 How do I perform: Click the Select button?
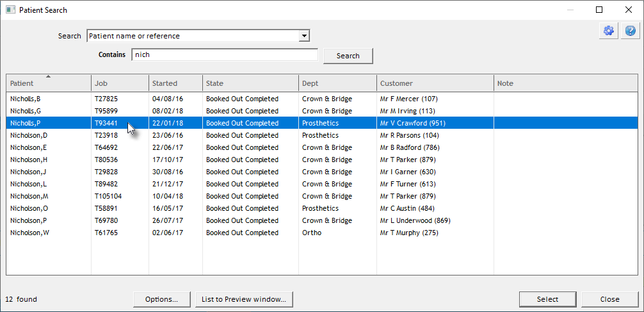(547, 299)
